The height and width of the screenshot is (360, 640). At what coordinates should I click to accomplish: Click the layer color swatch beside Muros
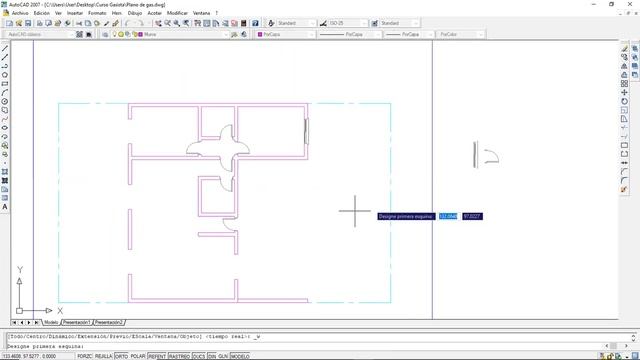141,35
